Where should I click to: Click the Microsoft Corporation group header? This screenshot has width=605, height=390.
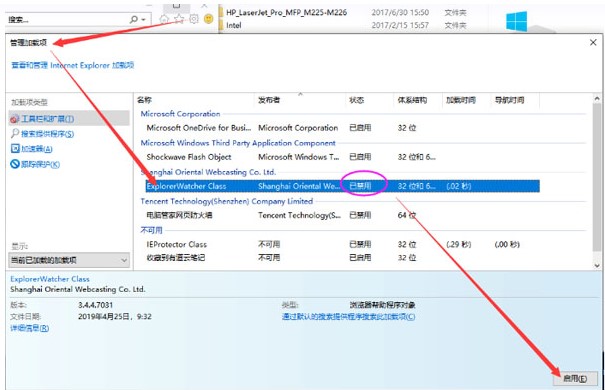pyautogui.click(x=180, y=114)
